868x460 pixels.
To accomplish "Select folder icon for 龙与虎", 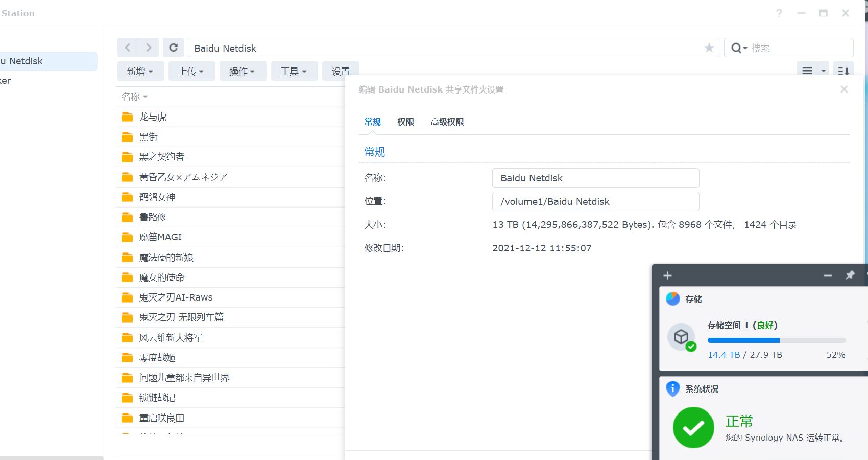I will tap(127, 117).
